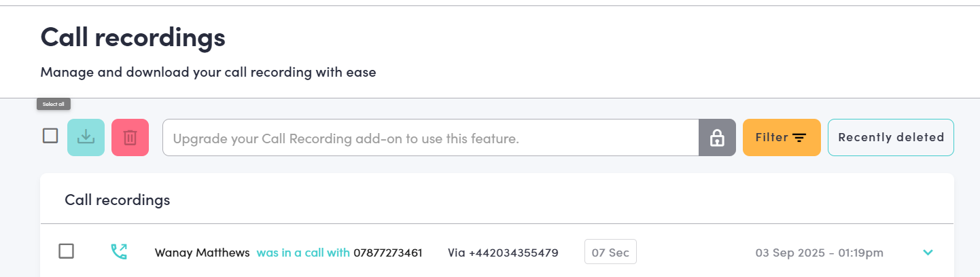
Task: Download selected call recordings
Action: point(86,137)
